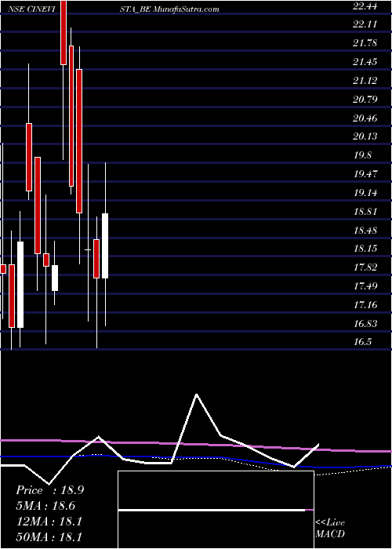Viewport: 392px width, 549px height.
Task: Click the 50MA : 18.1 readout
Action: 49,537
